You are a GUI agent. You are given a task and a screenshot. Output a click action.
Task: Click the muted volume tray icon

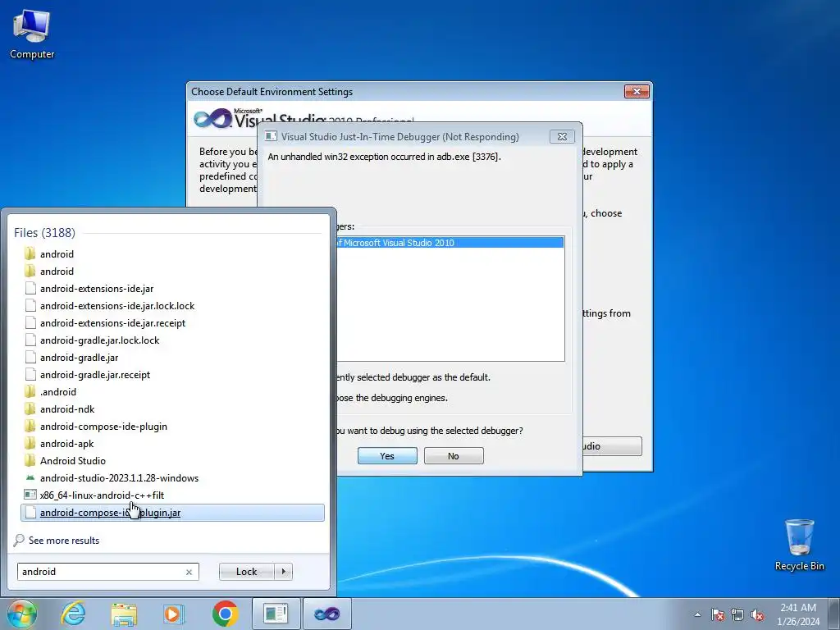point(757,614)
